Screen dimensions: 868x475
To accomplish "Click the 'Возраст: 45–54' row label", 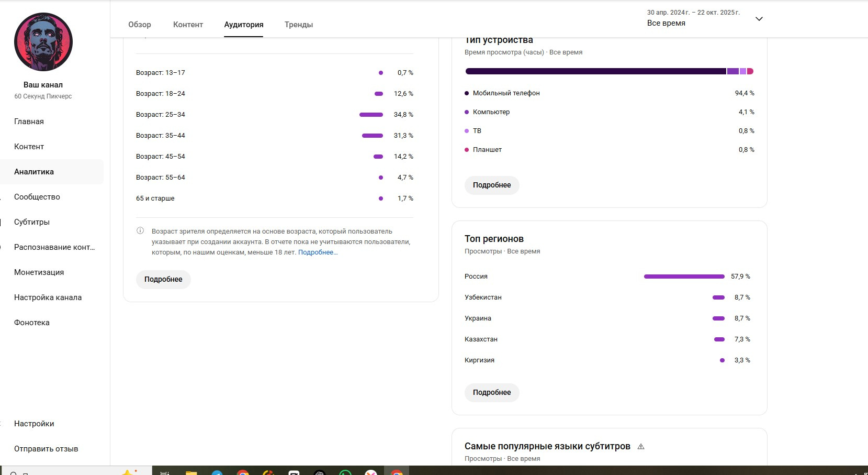I will (161, 157).
